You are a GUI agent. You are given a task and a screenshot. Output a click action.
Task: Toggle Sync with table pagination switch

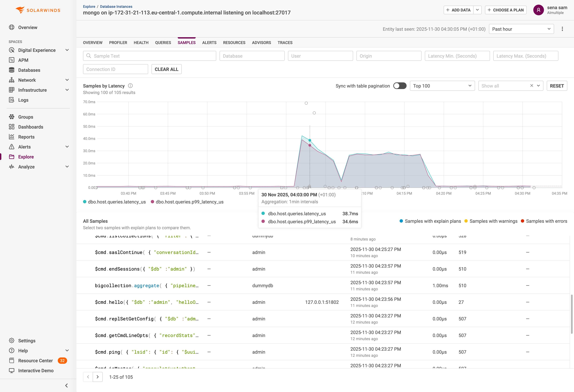pyautogui.click(x=400, y=86)
